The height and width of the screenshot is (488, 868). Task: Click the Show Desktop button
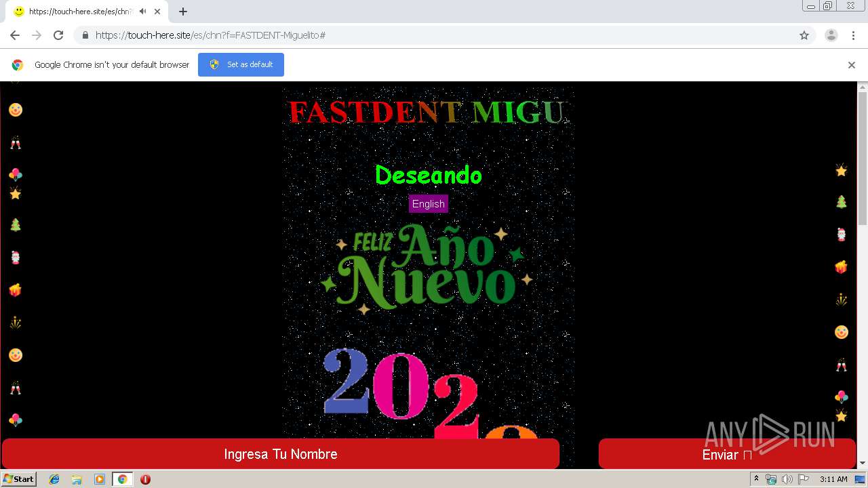click(861, 479)
